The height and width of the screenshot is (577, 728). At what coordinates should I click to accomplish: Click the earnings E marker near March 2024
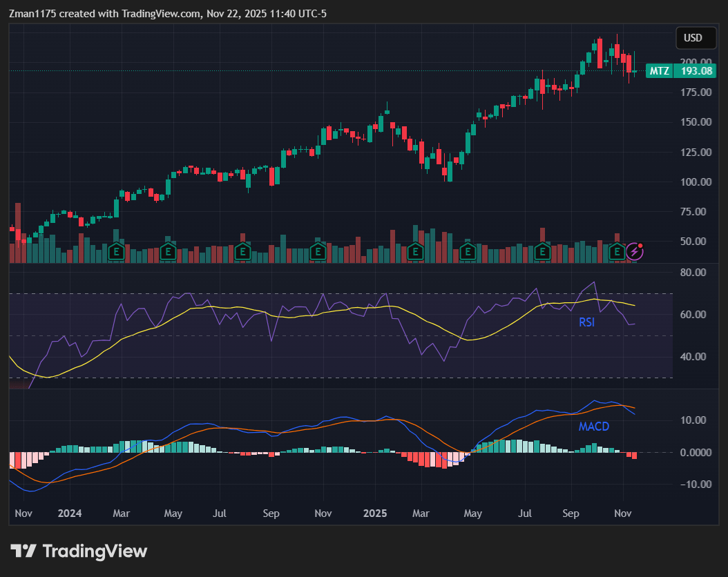coord(115,252)
